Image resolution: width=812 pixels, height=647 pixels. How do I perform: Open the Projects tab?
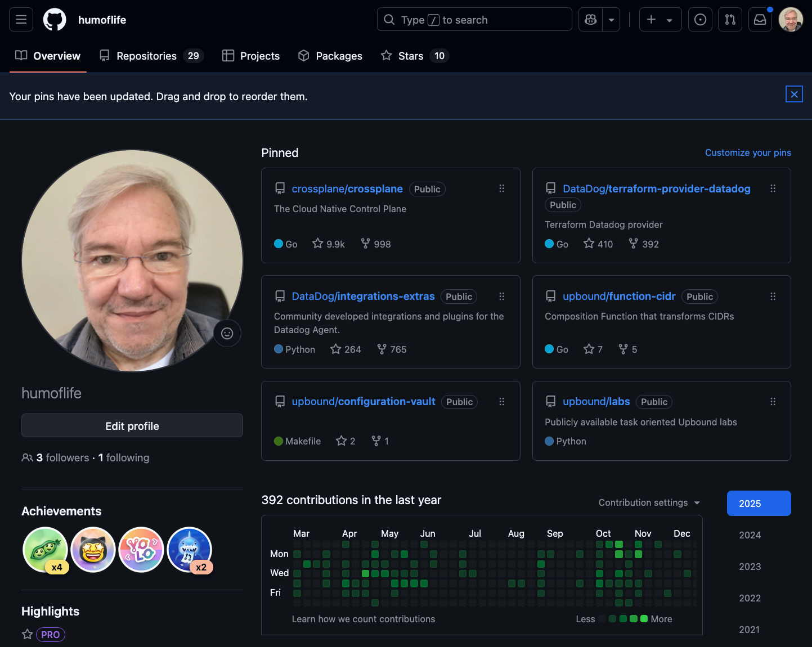pos(251,56)
